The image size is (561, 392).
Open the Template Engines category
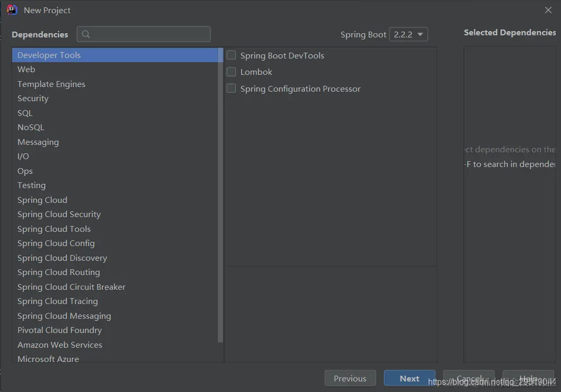(x=115, y=84)
